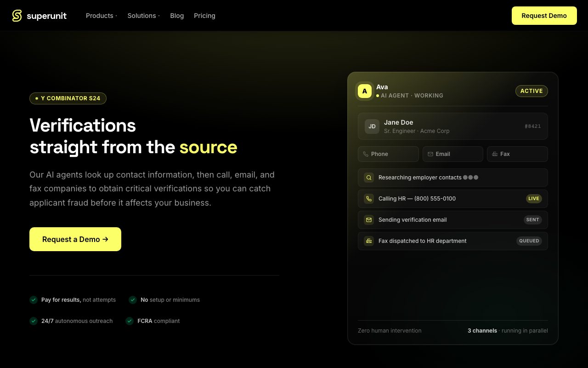588x368 pixels.
Task: Click the 3 channels running in parallel text
Action: coord(508,331)
